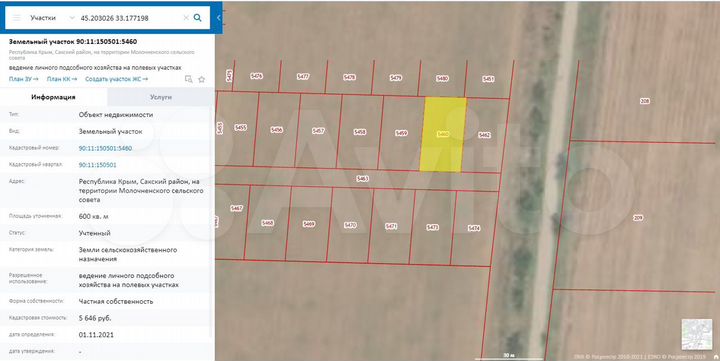The width and height of the screenshot is (720, 361).
Task: Clear the search query with X
Action: click(186, 18)
